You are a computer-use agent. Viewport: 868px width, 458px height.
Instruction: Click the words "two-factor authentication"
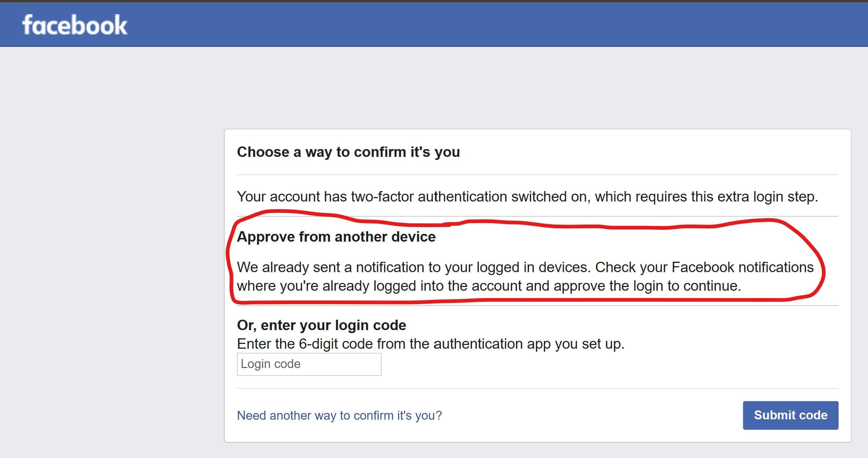click(429, 197)
